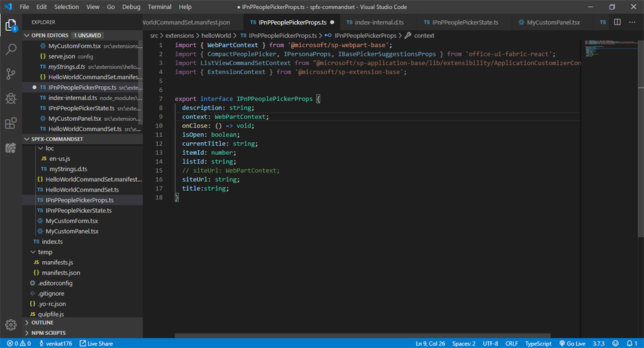Screen dimensions: 644x348
Task: Click the feedback smiley icon
Action: (x=615, y=344)
